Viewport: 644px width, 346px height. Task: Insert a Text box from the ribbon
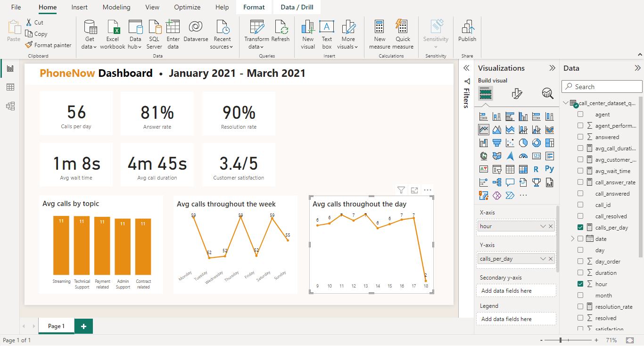327,35
